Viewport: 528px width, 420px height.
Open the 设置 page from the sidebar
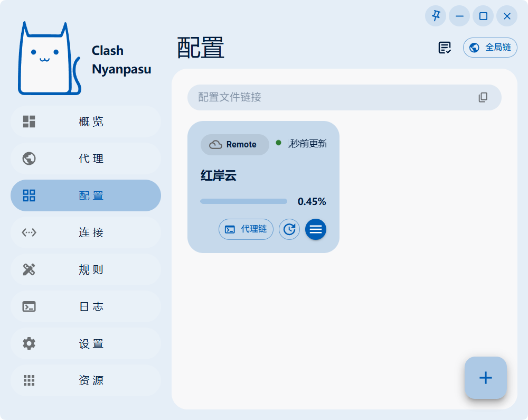[x=86, y=343]
